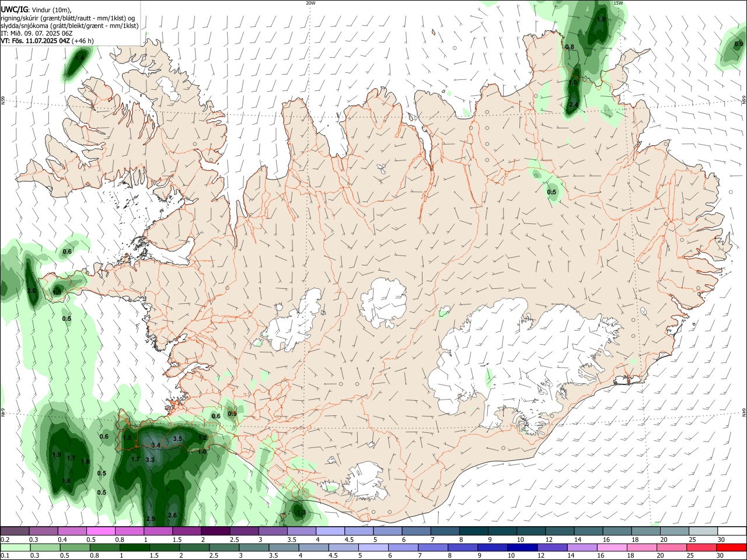Screen dimensions: 747x560
Task: Pick the darkest purple swatch before 2, top row
Action: point(215,531)
